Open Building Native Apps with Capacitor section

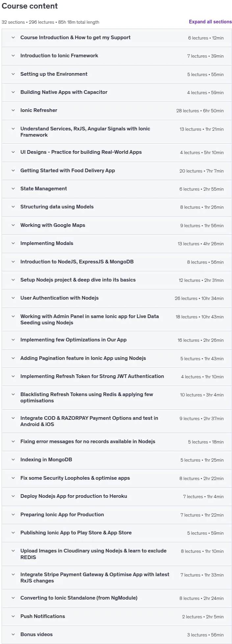pos(116,93)
